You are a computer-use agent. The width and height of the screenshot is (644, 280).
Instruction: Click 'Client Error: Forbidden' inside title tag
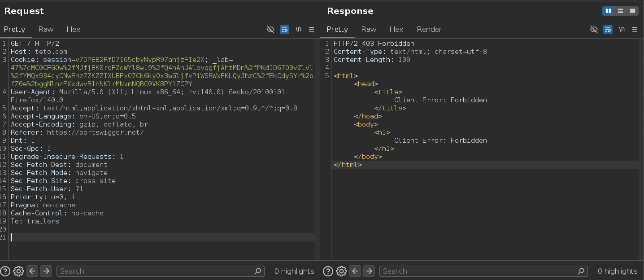click(440, 100)
